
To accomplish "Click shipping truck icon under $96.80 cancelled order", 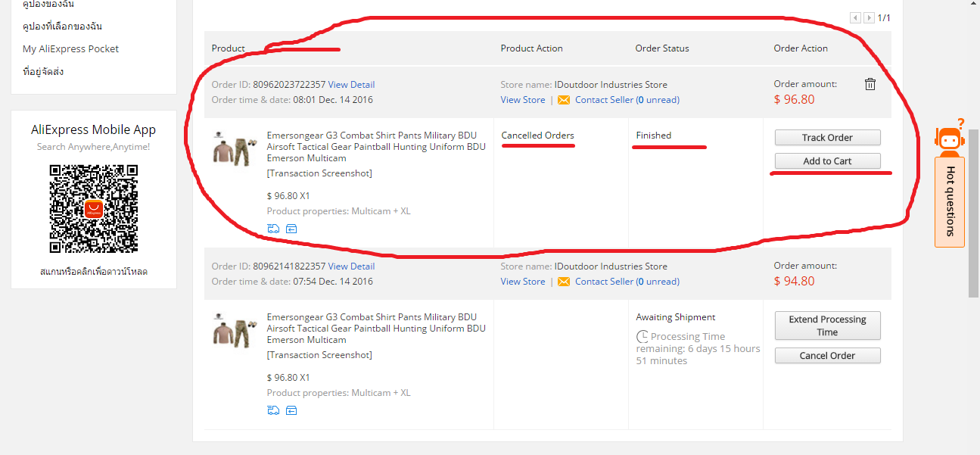I will [x=273, y=229].
